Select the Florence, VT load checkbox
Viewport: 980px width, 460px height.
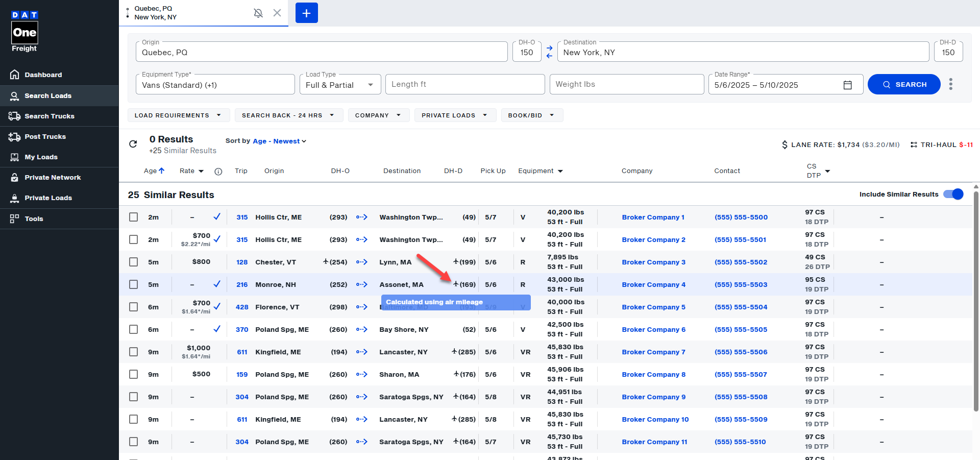click(134, 307)
